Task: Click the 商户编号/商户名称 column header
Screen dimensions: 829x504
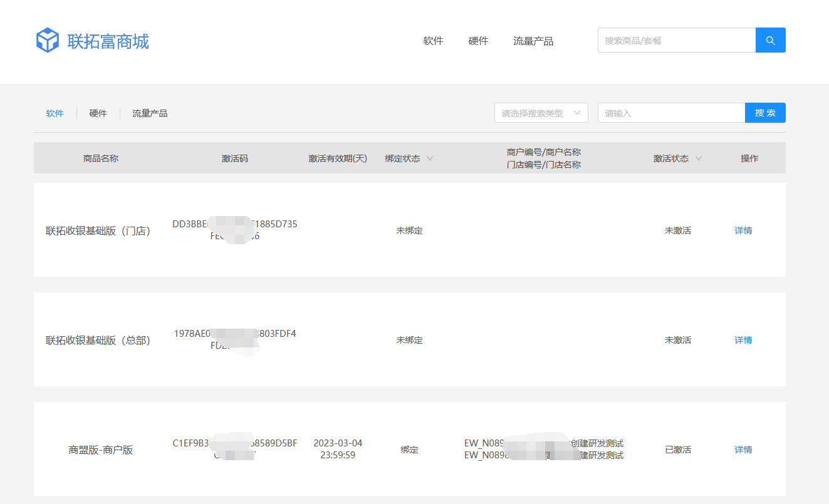Action: pyautogui.click(x=544, y=152)
